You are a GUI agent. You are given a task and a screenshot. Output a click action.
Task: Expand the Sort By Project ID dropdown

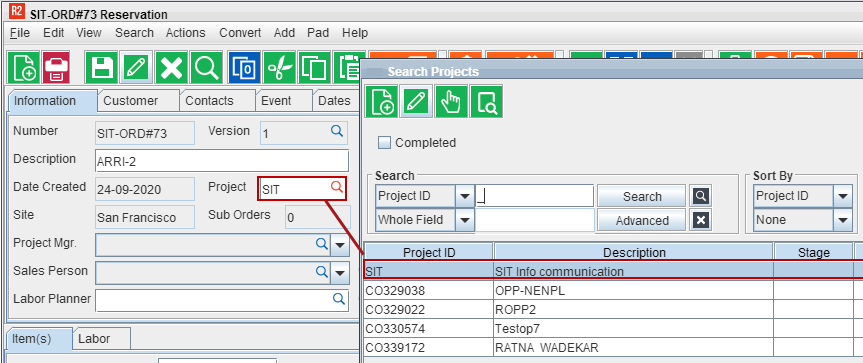point(843,196)
